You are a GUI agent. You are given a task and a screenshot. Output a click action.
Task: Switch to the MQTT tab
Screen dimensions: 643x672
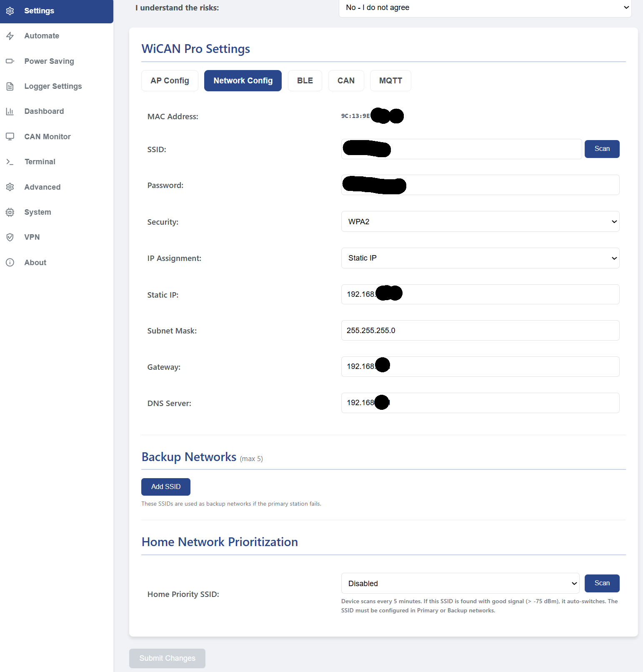[390, 81]
